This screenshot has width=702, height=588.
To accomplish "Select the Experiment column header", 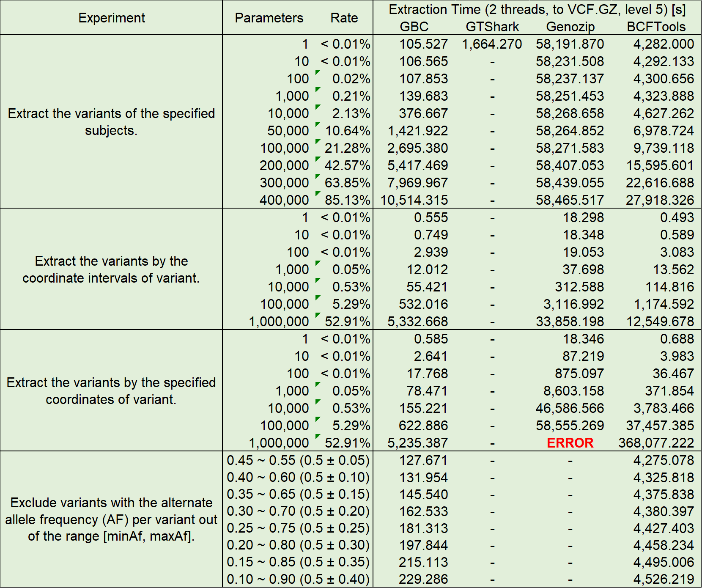I will pyautogui.click(x=112, y=18).
